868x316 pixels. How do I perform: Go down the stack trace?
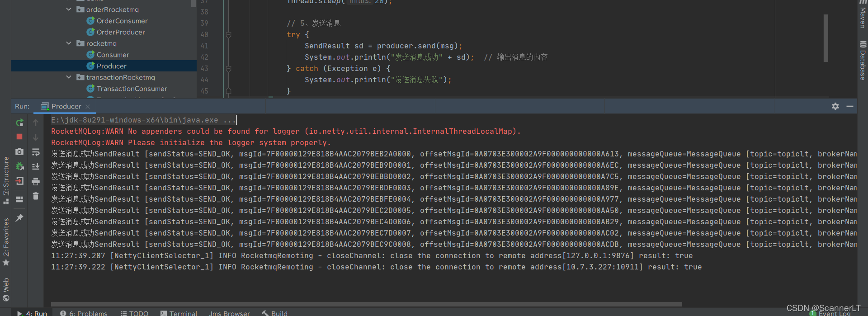pyautogui.click(x=36, y=137)
